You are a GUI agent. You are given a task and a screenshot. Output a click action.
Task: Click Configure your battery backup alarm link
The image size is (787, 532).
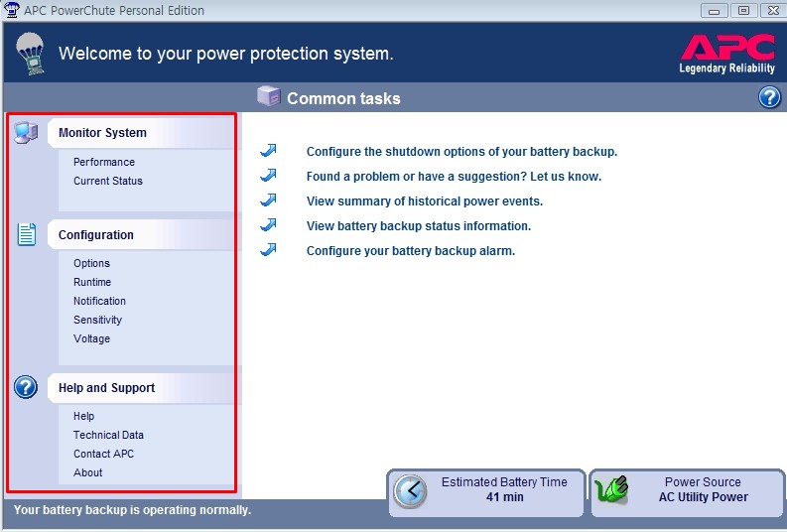(x=411, y=251)
